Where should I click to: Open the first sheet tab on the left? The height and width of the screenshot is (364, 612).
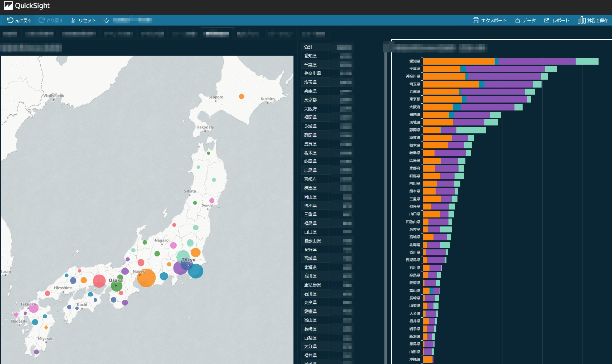tap(10, 34)
